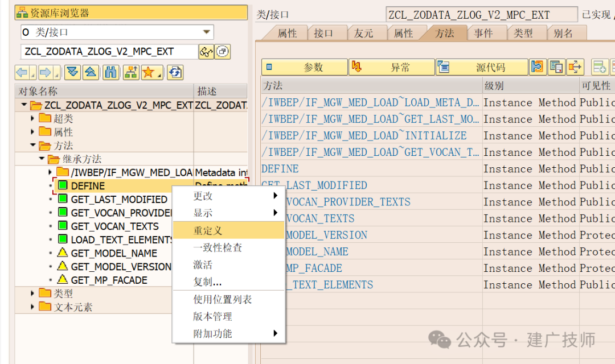The height and width of the screenshot is (364, 615).
Task: Click the 描述 column header
Action: [221, 92]
